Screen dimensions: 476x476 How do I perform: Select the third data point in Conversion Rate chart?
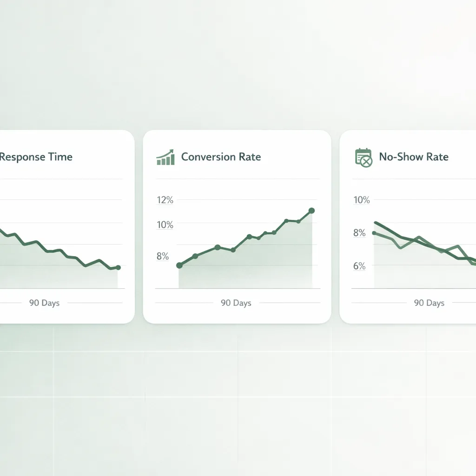217,247
